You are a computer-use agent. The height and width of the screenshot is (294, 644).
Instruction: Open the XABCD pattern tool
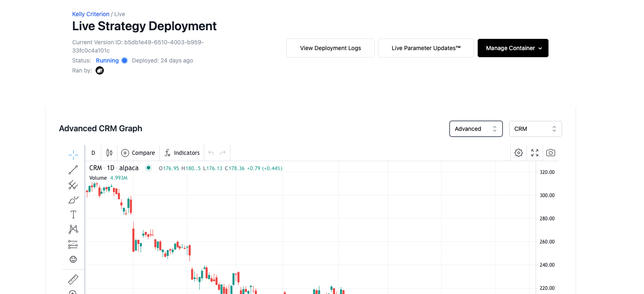pos(73,229)
